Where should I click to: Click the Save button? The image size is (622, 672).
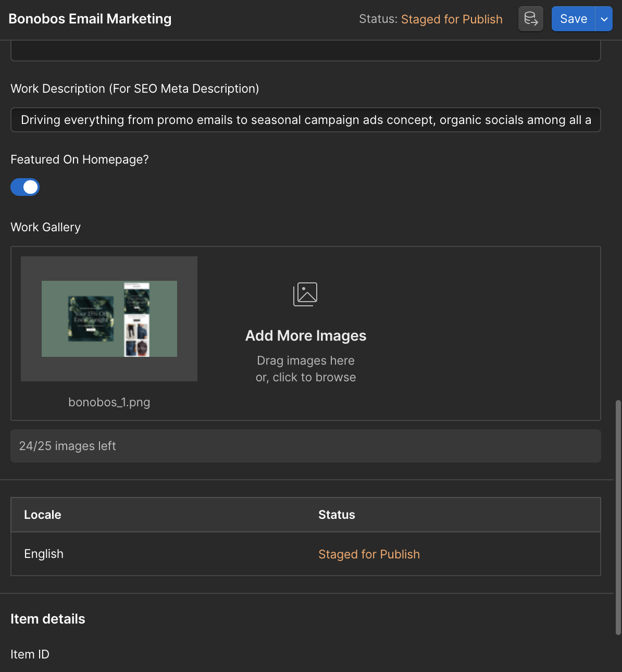click(573, 19)
